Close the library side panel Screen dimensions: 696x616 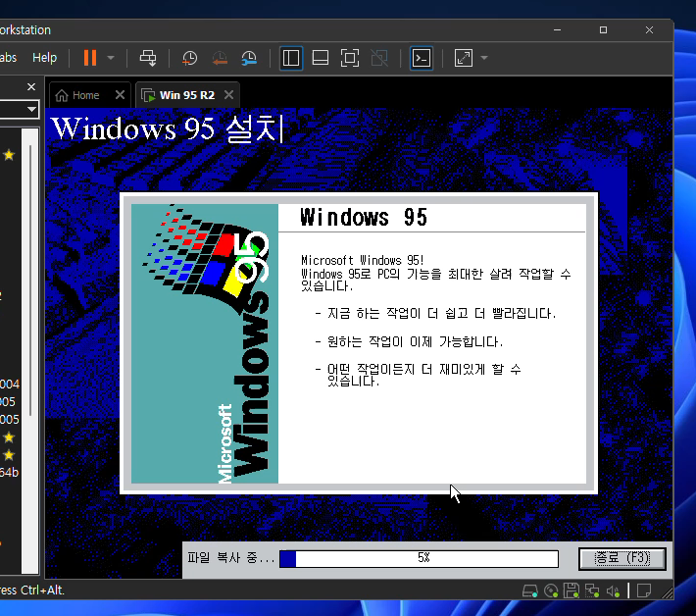click(x=31, y=87)
